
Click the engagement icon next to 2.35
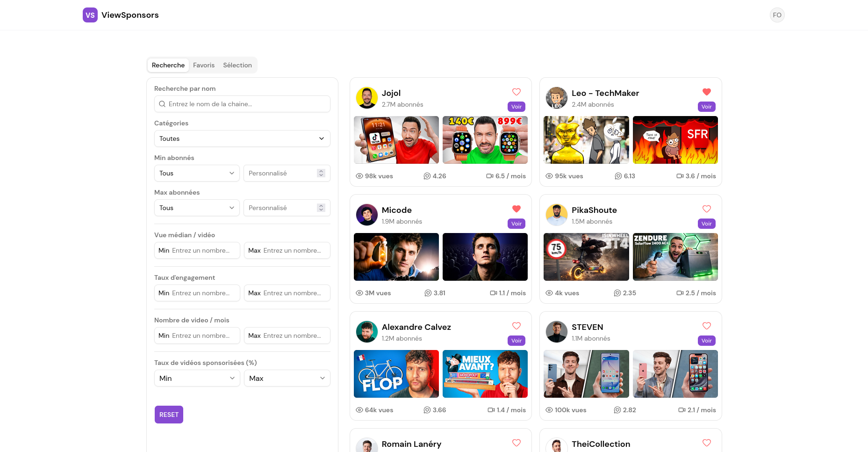coord(617,293)
